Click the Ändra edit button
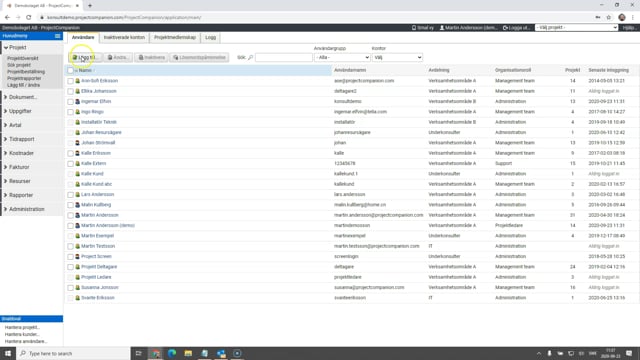 (x=117, y=58)
